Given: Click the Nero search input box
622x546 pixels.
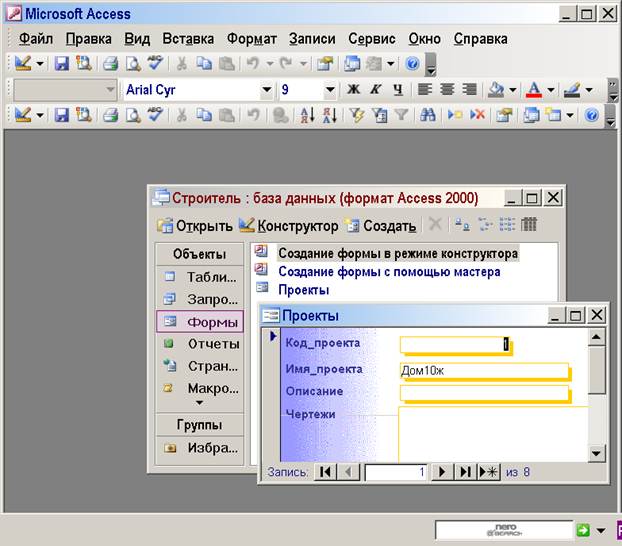Looking at the screenshot, I should (x=504, y=530).
